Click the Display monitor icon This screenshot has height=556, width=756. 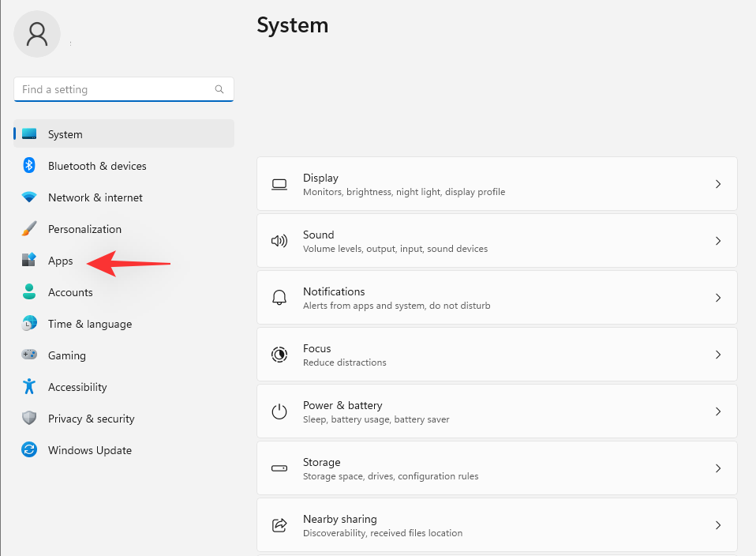coord(279,184)
